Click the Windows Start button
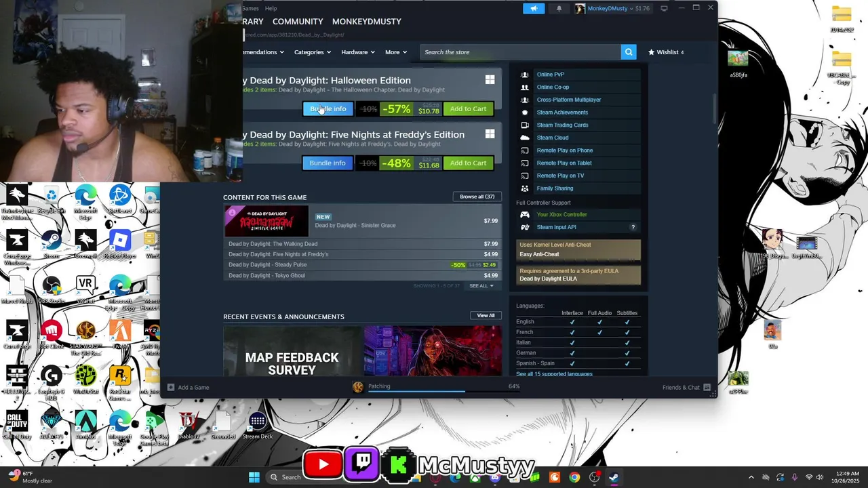 tap(254, 477)
